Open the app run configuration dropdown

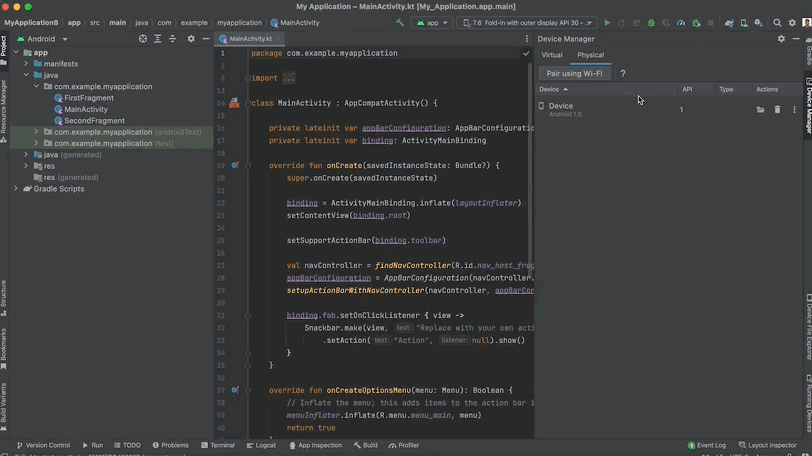coord(432,22)
